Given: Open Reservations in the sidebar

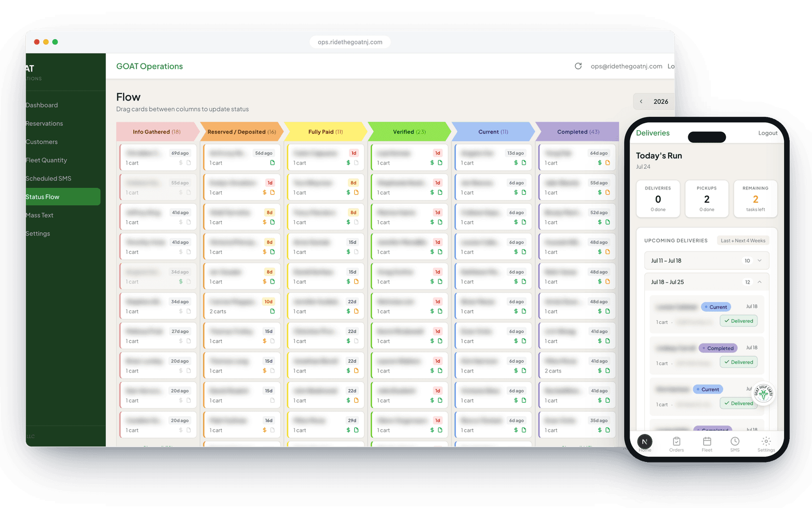Looking at the screenshot, I should 44,124.
